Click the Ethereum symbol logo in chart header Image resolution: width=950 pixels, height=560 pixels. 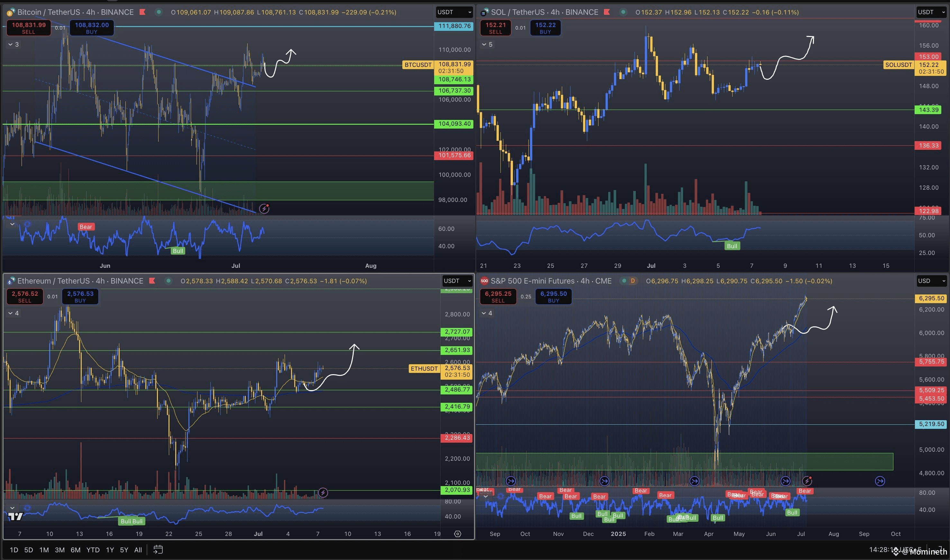tap(11, 281)
